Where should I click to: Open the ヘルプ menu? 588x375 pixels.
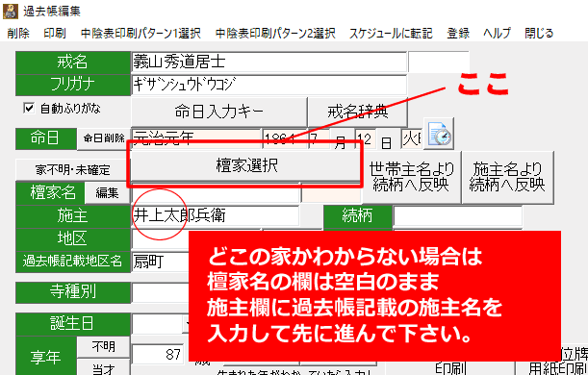(497, 34)
